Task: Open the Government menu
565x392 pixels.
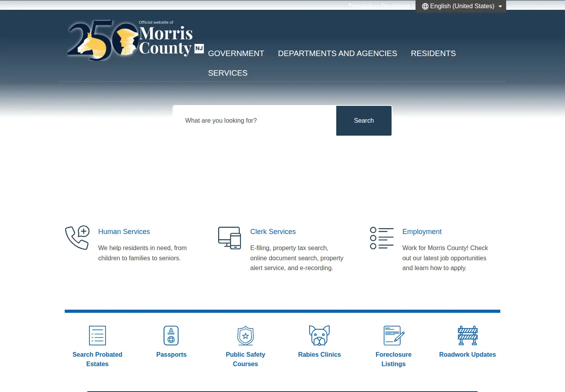Action: (236, 53)
